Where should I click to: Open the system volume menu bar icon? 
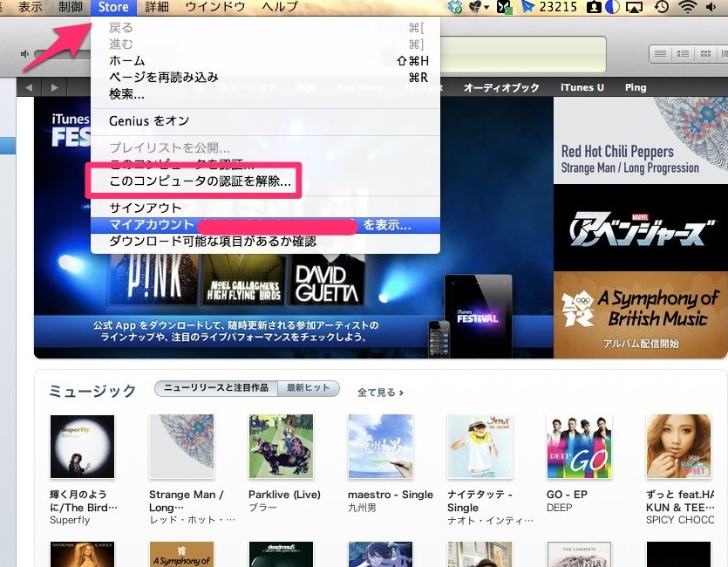point(711,7)
